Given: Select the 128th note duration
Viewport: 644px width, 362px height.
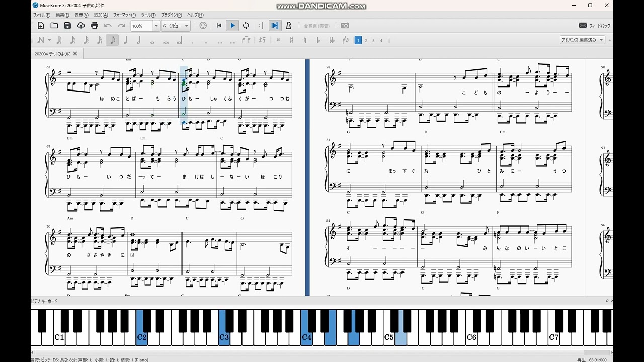Looking at the screenshot, I should (58, 40).
